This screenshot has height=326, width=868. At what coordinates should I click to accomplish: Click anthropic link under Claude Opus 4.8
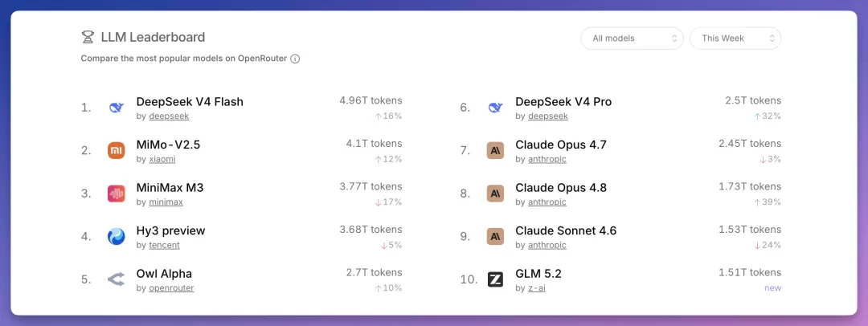547,202
